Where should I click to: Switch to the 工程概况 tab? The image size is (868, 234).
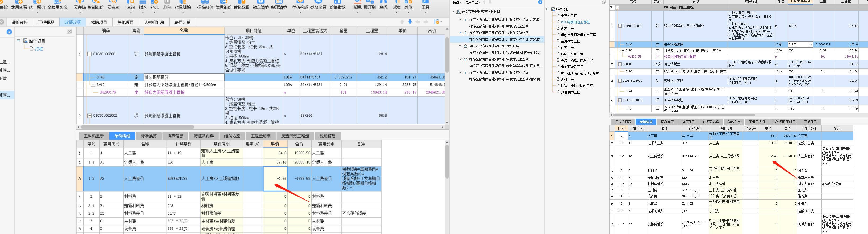(x=46, y=22)
